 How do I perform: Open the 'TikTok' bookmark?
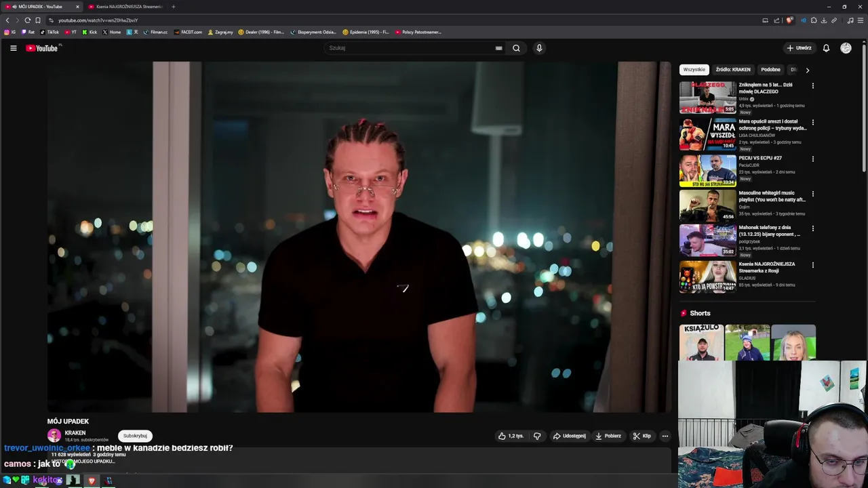[50, 32]
